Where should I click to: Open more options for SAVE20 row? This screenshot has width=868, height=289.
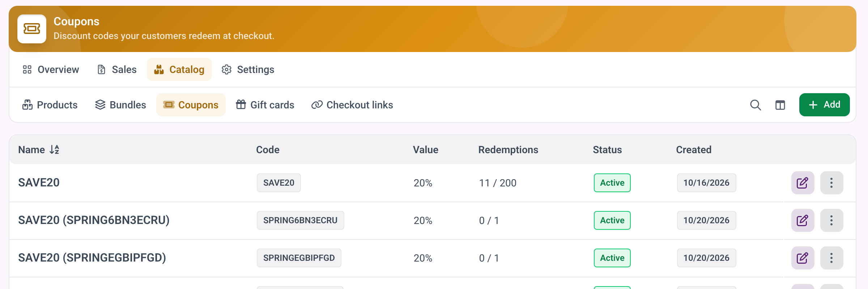point(831,183)
